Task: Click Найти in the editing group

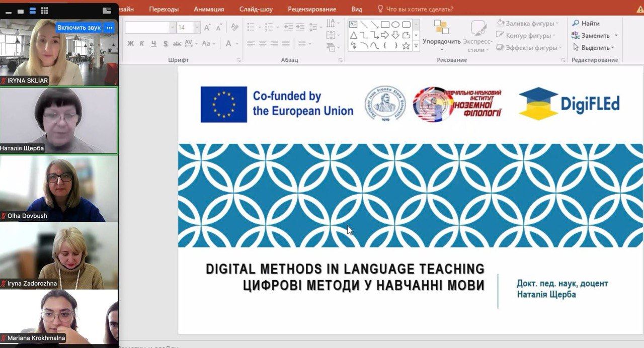Action: point(586,23)
